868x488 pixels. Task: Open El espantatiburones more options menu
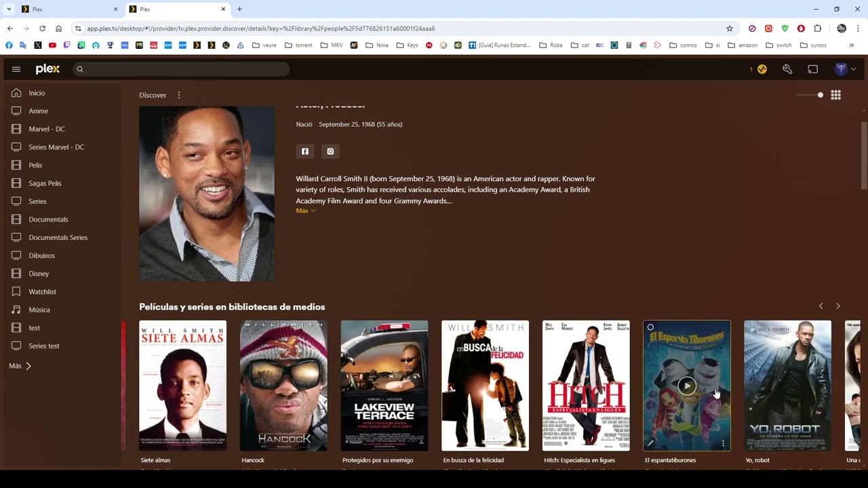click(x=723, y=444)
